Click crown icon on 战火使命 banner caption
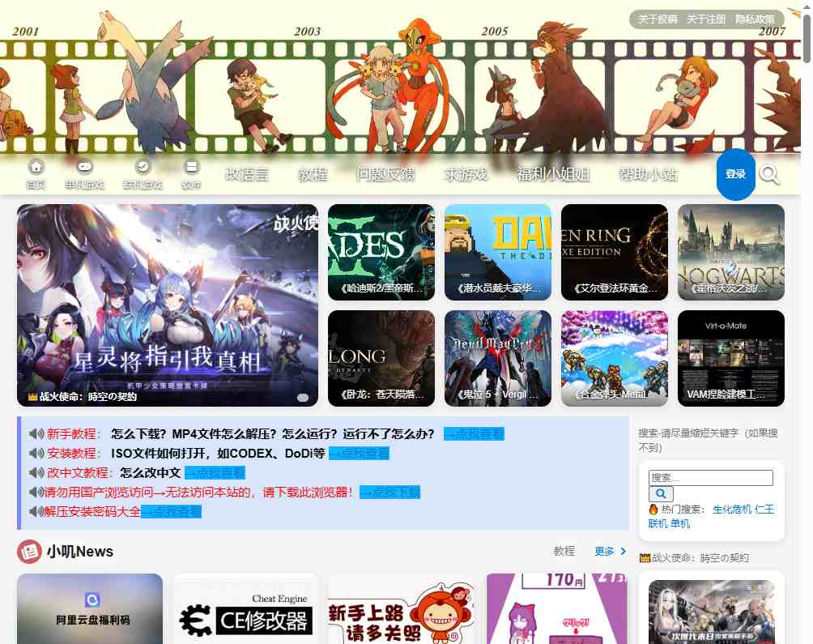The height and width of the screenshot is (644, 813). tap(32, 397)
